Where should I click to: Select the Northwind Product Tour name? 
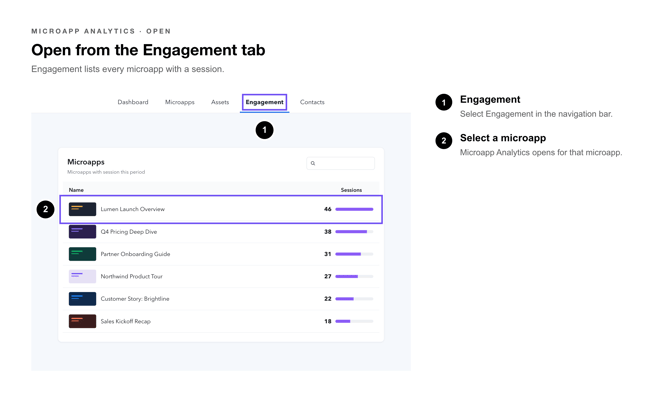(x=132, y=276)
